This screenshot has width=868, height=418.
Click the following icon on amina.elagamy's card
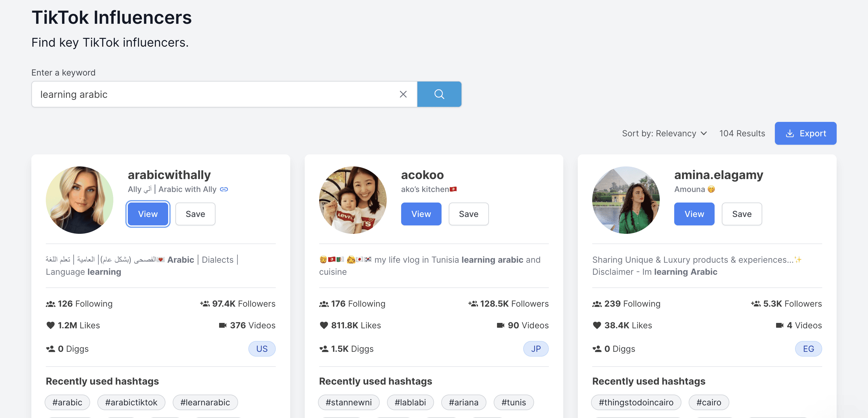[x=597, y=303]
